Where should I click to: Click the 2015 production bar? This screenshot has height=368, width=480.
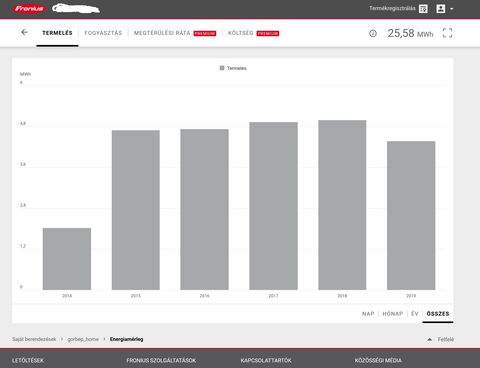pos(136,210)
